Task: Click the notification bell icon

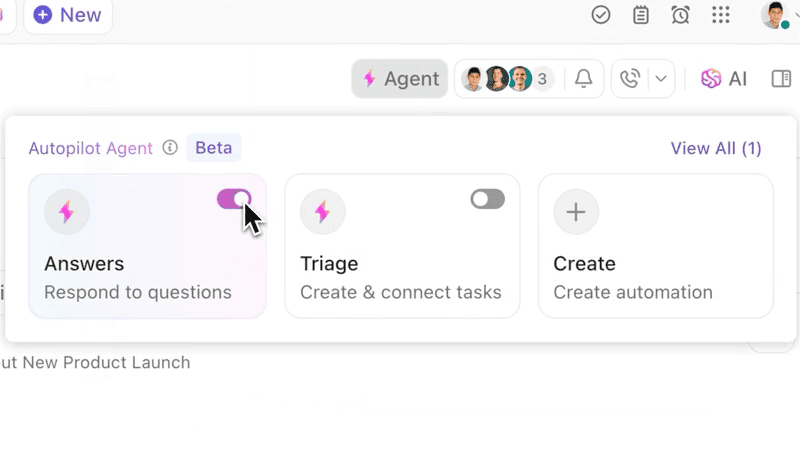Action: 583,79
